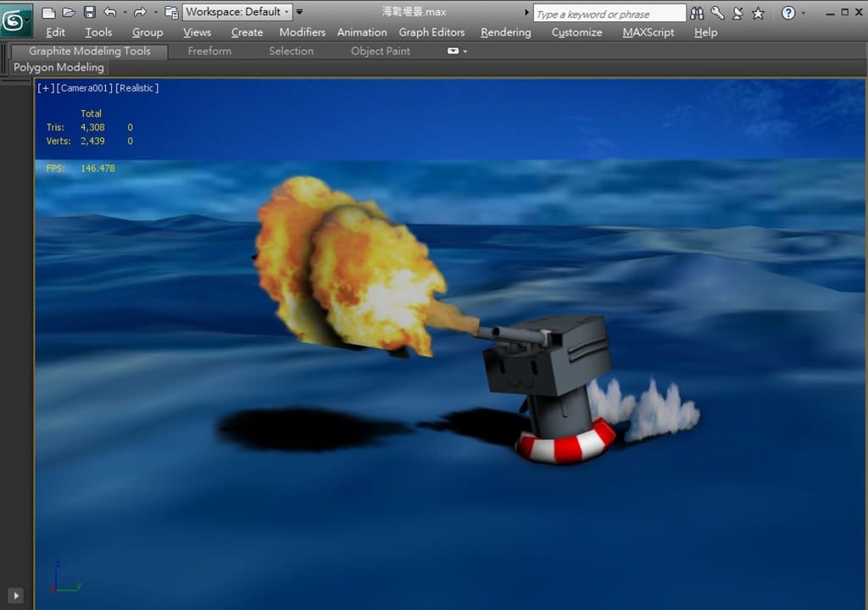This screenshot has width=868, height=610.
Task: Click the blue Help question mark icon
Action: click(788, 13)
